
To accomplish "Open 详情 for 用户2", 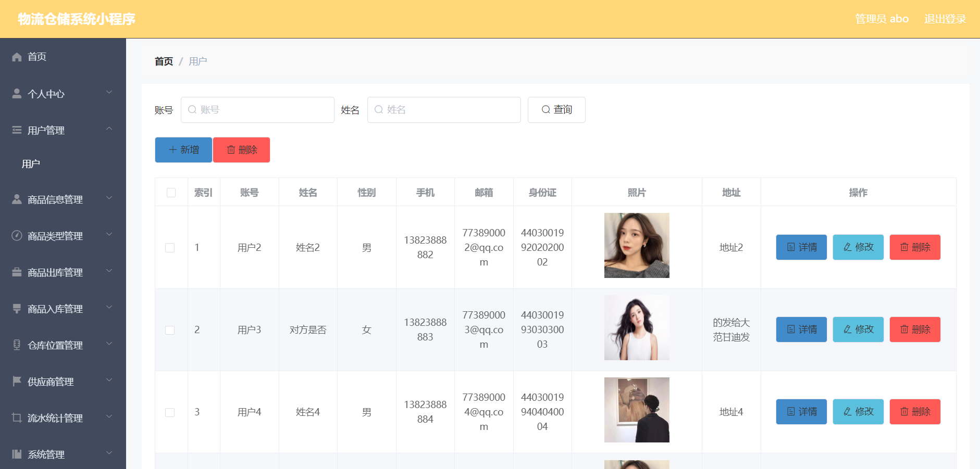I will [x=801, y=247].
